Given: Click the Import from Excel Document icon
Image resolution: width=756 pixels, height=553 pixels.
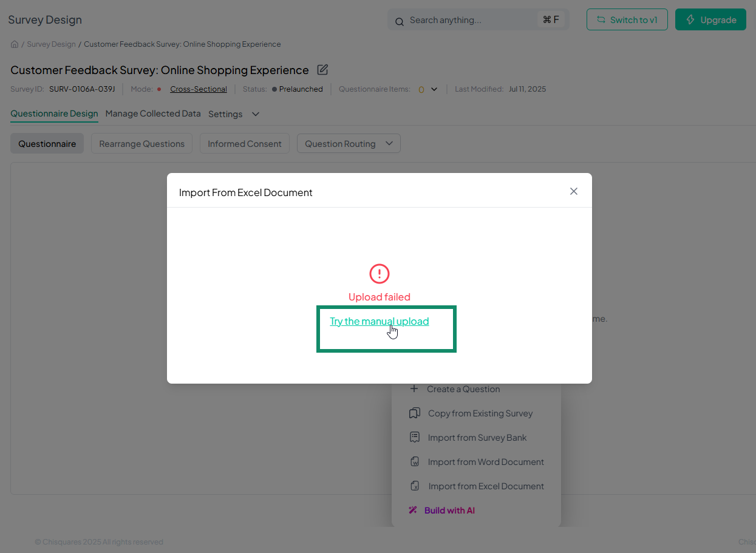Looking at the screenshot, I should click(x=415, y=486).
